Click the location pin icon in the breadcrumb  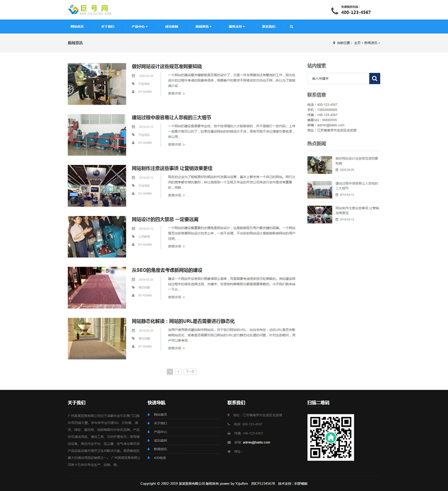(334, 43)
